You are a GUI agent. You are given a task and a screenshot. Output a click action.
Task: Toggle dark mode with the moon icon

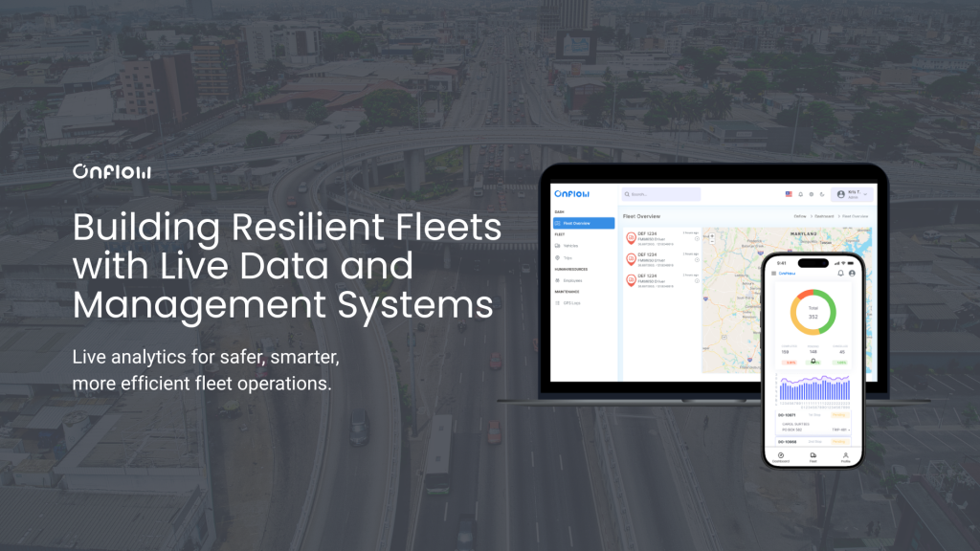pyautogui.click(x=822, y=194)
